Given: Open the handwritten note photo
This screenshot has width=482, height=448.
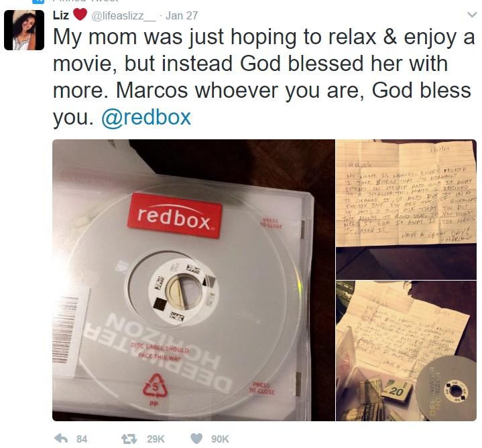Looking at the screenshot, I should click(x=406, y=209).
